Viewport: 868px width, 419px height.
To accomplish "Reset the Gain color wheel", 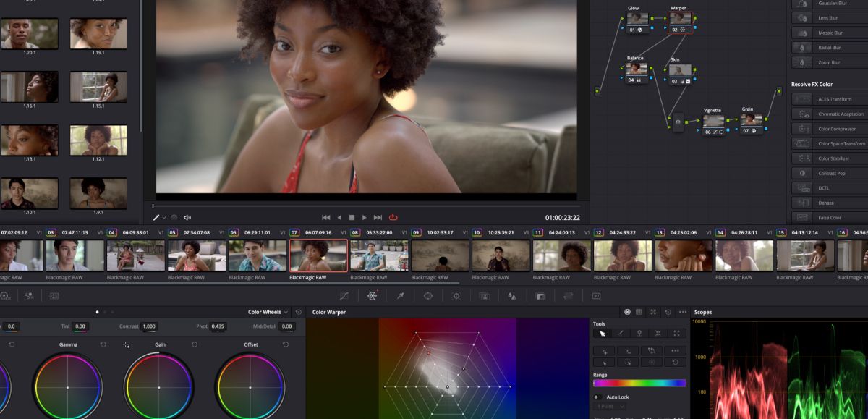I will [x=195, y=344].
